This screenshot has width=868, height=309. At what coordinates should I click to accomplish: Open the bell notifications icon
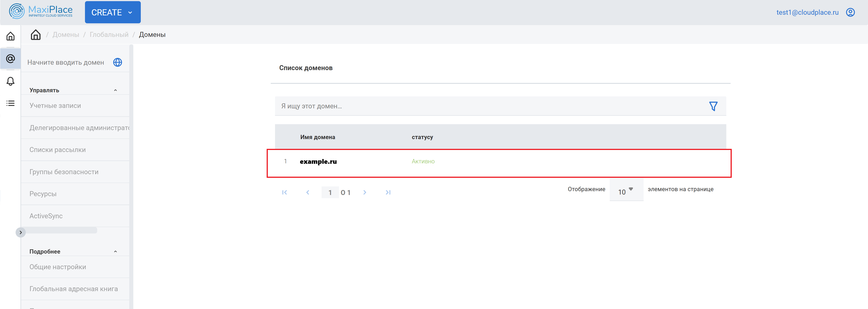tap(10, 81)
